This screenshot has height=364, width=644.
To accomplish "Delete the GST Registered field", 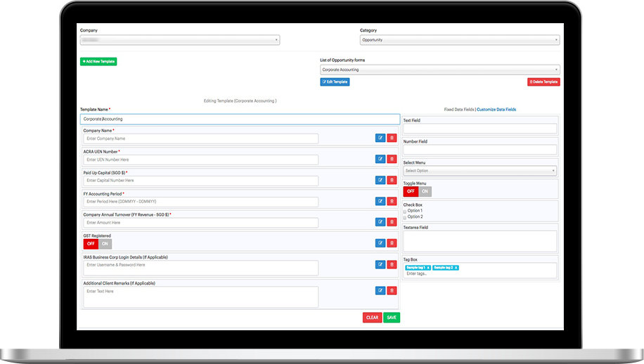I will point(392,244).
